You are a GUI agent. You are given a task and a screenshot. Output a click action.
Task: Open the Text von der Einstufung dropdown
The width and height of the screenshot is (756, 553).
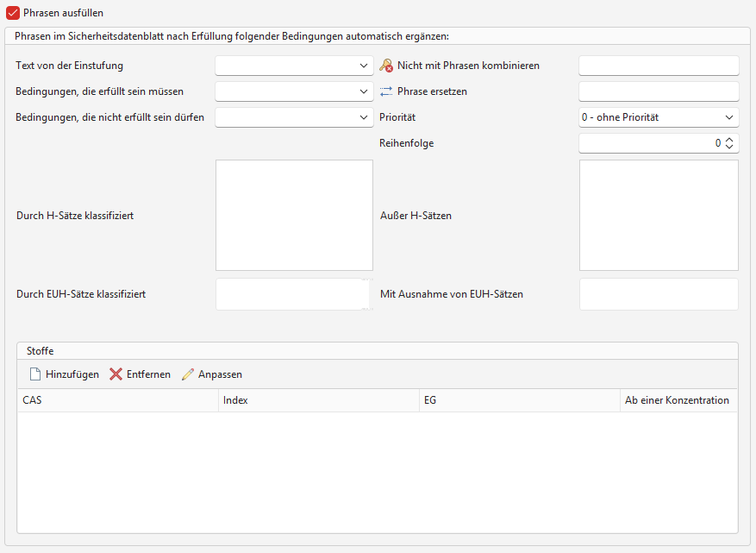click(x=294, y=66)
